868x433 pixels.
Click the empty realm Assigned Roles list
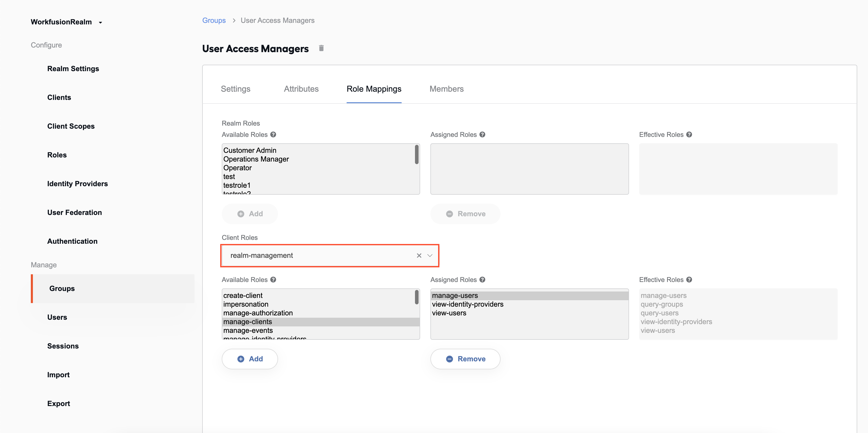click(x=529, y=169)
